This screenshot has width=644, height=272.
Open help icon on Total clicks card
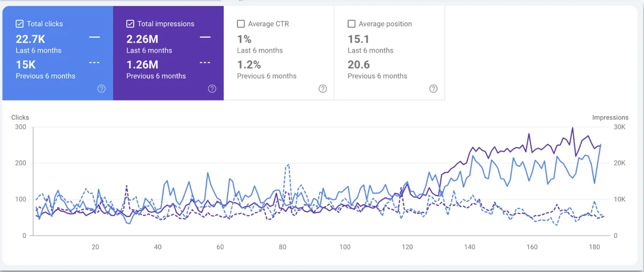click(101, 89)
